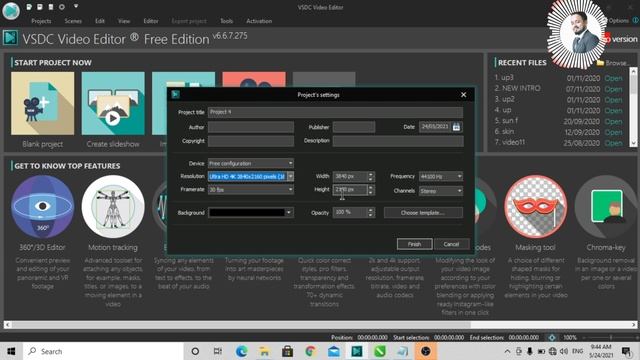Click the Author input field
Viewport: 640px width, 360px height.
coord(251,127)
